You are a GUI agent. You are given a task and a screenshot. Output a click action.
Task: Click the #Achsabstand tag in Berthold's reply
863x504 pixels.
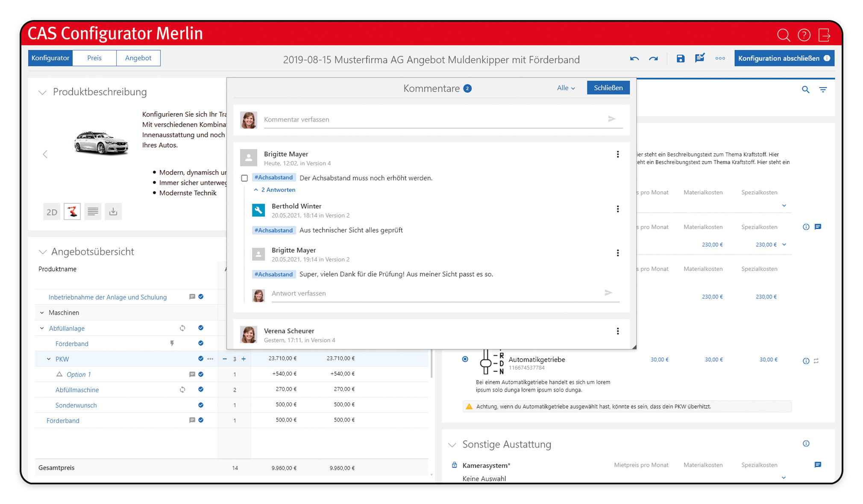coord(273,230)
